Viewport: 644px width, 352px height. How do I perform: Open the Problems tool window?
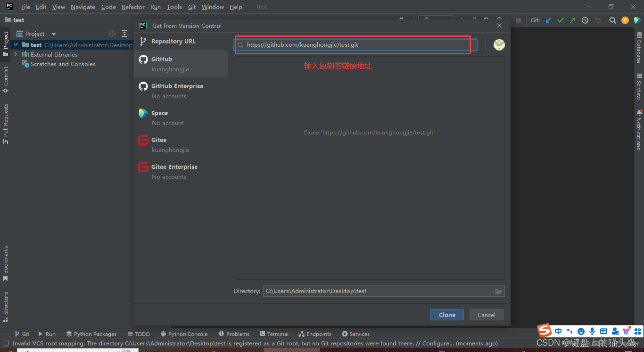point(238,334)
